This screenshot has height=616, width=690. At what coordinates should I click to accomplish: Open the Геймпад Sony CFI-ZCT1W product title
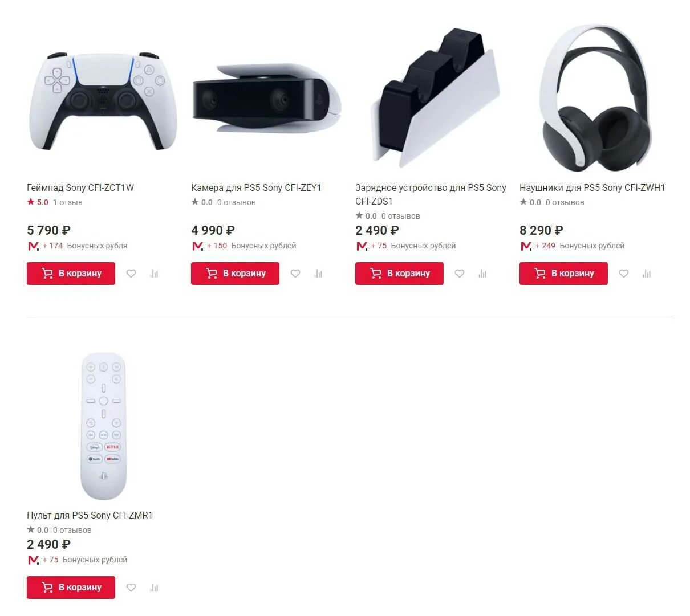[80, 187]
